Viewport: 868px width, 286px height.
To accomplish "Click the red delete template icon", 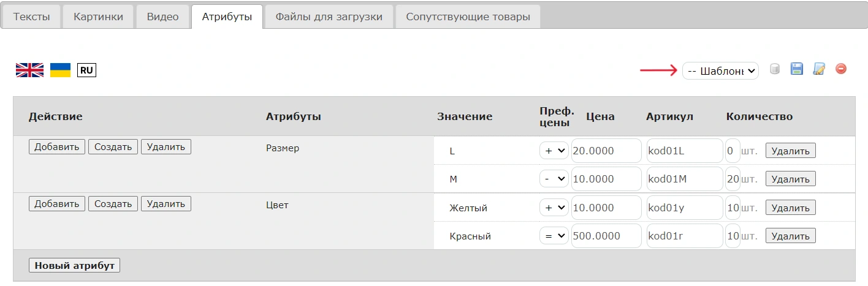I will [x=841, y=69].
